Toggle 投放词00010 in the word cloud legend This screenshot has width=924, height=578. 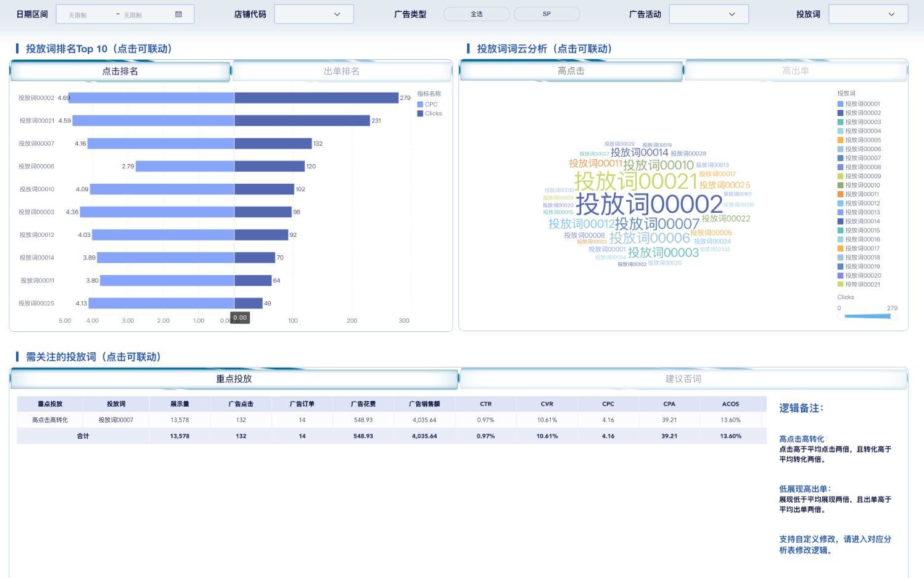pyautogui.click(x=862, y=185)
